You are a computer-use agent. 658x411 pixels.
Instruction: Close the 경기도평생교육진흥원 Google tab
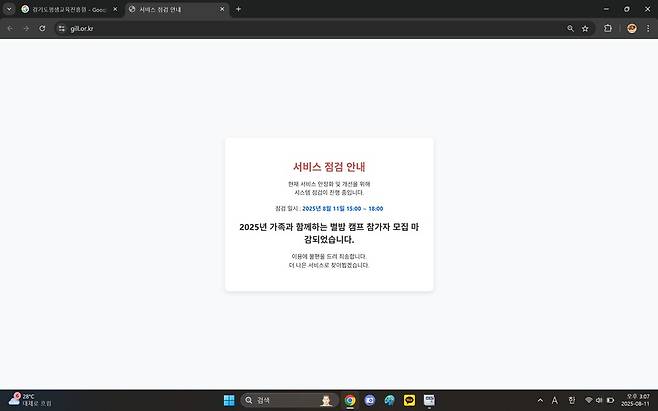click(115, 9)
